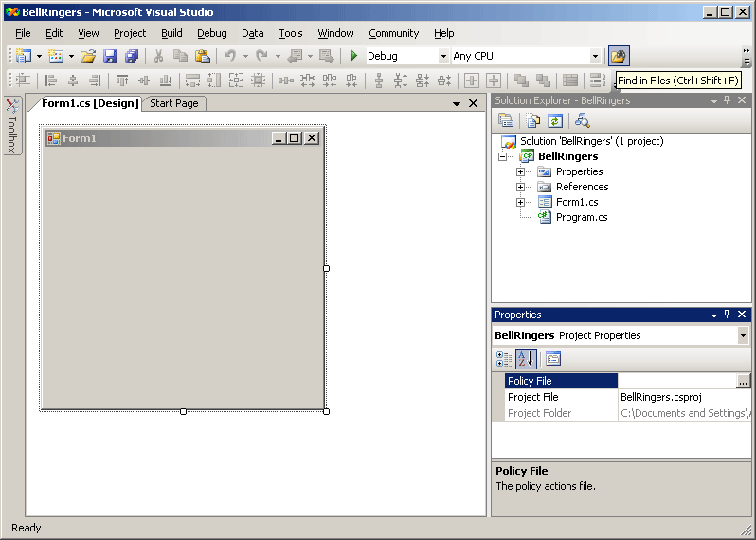Viewport: 756px width, 540px height.
Task: Click the Undo arrow icon
Action: (230, 56)
